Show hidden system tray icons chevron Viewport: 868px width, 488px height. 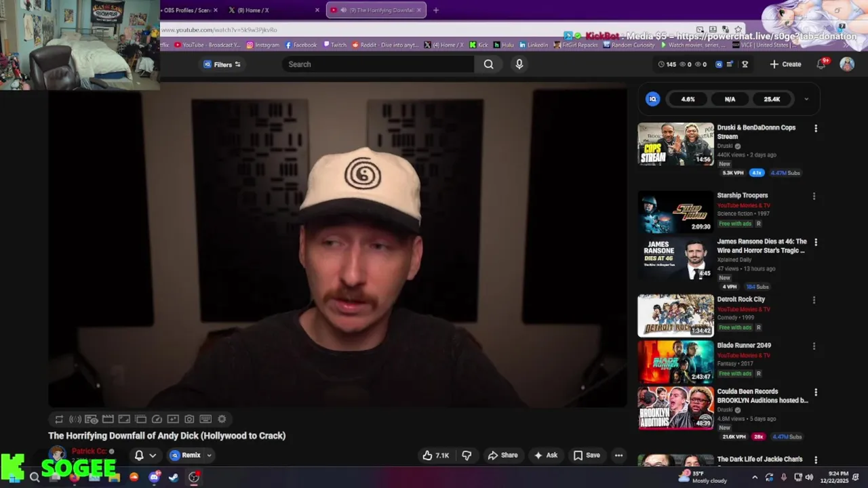(755, 477)
